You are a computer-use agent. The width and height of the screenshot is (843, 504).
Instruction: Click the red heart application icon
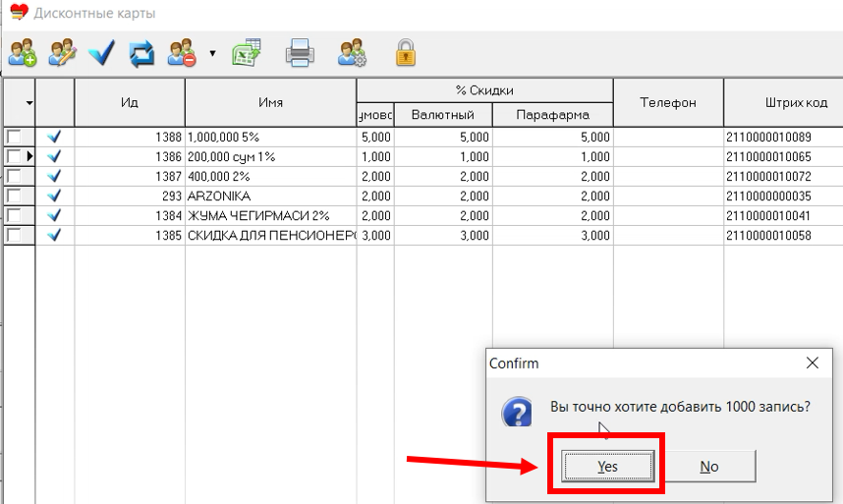pos(19,12)
